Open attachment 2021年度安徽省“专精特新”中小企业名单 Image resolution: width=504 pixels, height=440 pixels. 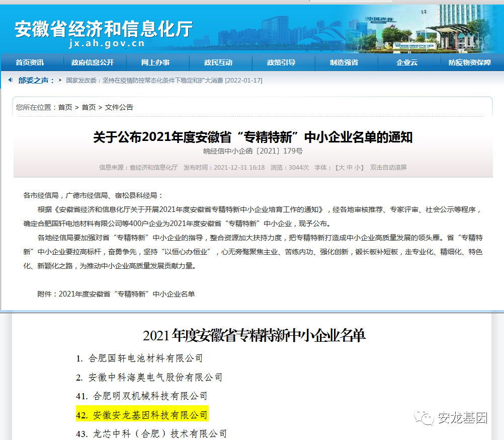tap(127, 294)
